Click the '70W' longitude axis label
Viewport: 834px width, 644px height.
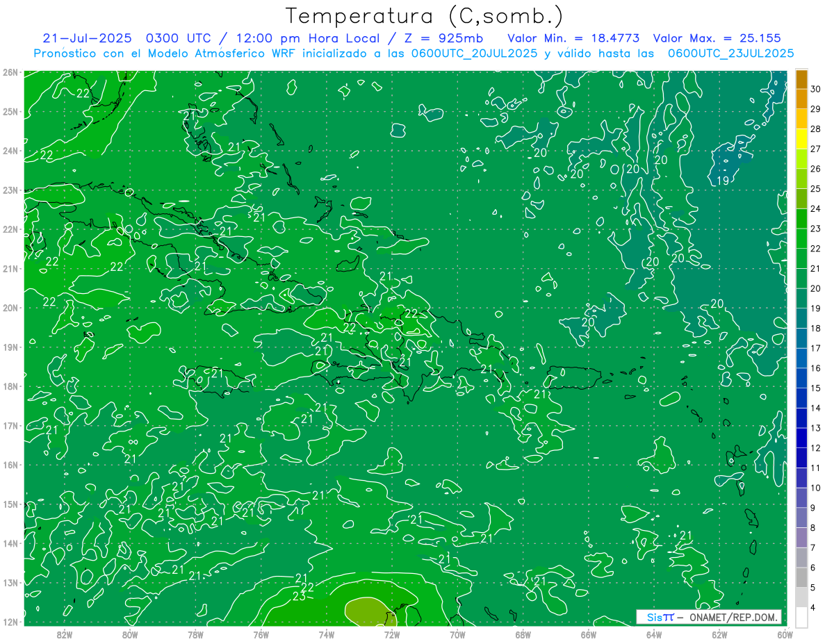pos(457,634)
